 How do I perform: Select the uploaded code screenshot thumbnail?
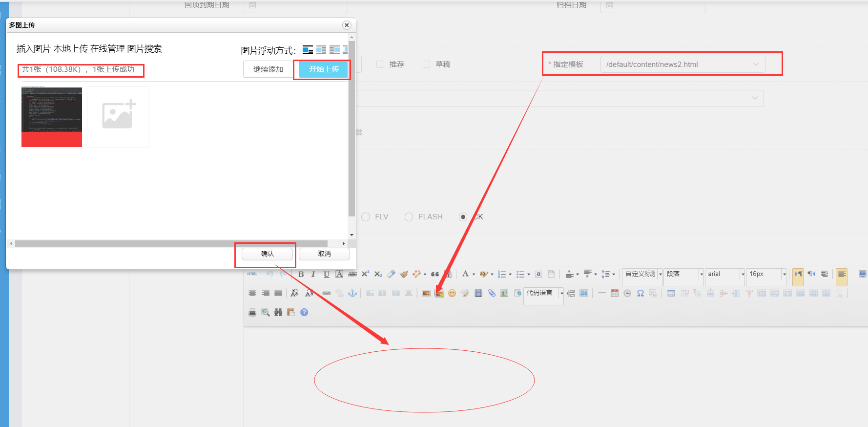(x=52, y=117)
